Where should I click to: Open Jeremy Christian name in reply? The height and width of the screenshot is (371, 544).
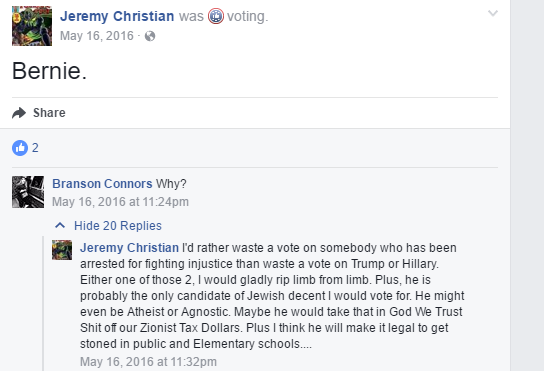129,248
